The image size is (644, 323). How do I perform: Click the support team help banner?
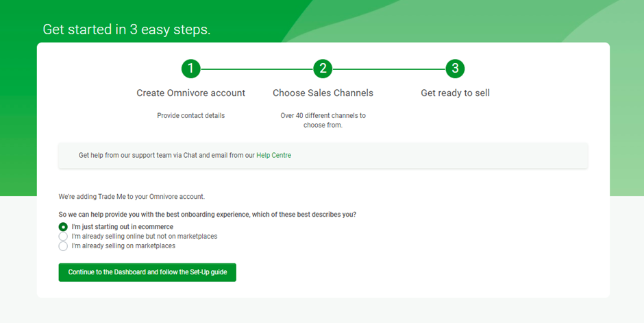(x=323, y=156)
